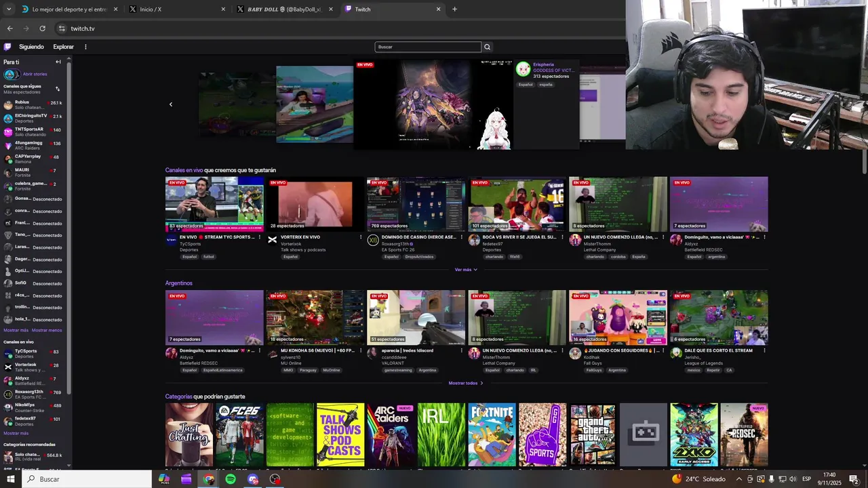Click the Windows Start button
This screenshot has height=488, width=868.
click(10, 479)
